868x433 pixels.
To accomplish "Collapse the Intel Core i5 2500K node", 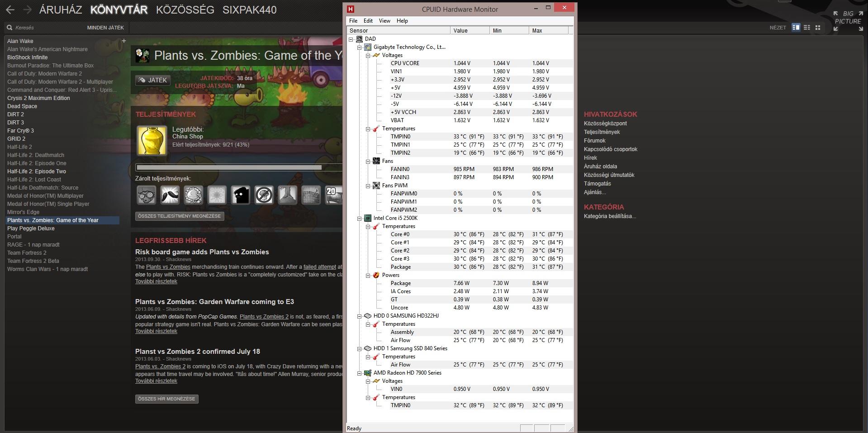I will 360,218.
